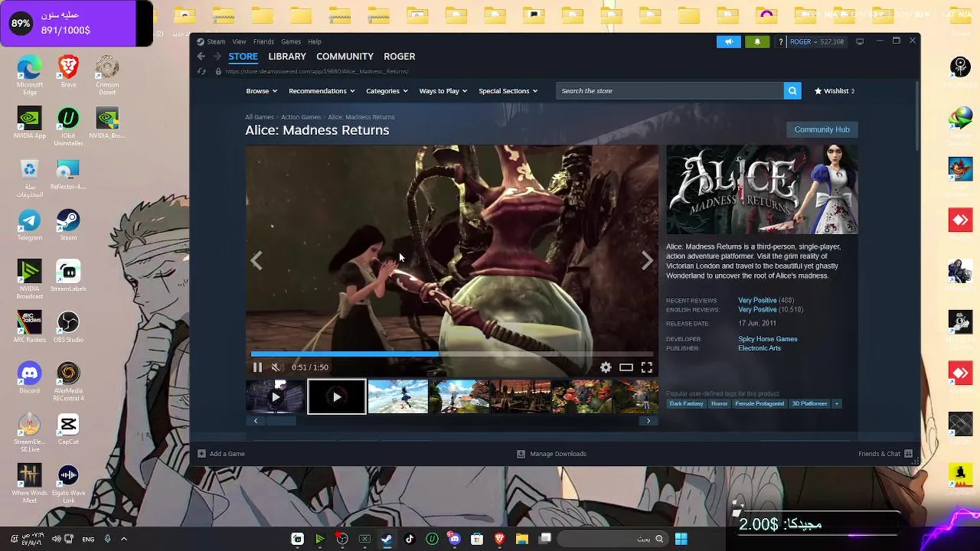Click the TikTok taskbar icon

click(x=410, y=539)
